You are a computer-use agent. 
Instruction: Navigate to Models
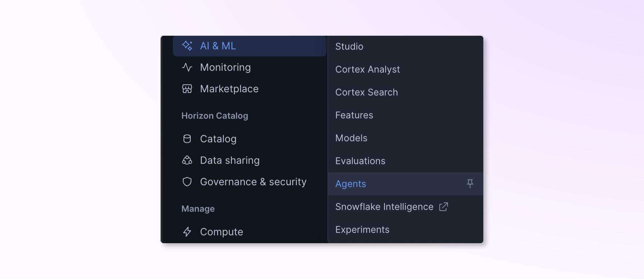pyautogui.click(x=351, y=138)
